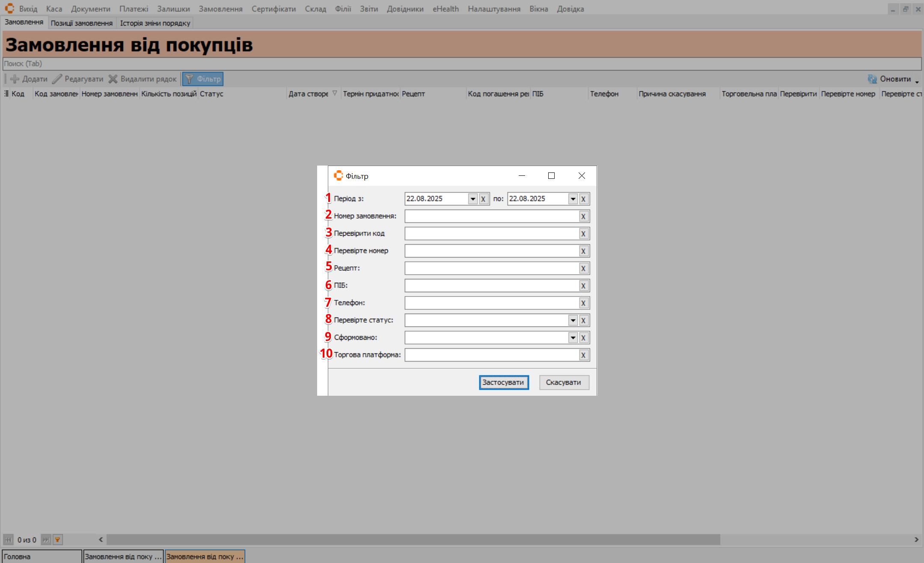Open the Довідники menu

(x=405, y=9)
